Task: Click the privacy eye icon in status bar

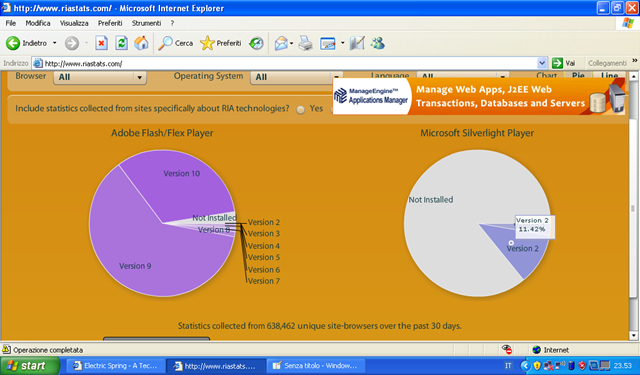Action: (507, 350)
